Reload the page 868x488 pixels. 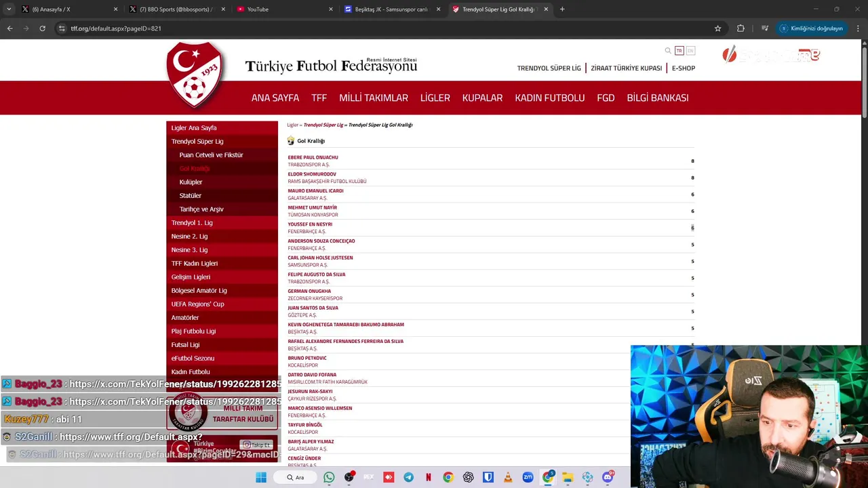pos(42,28)
